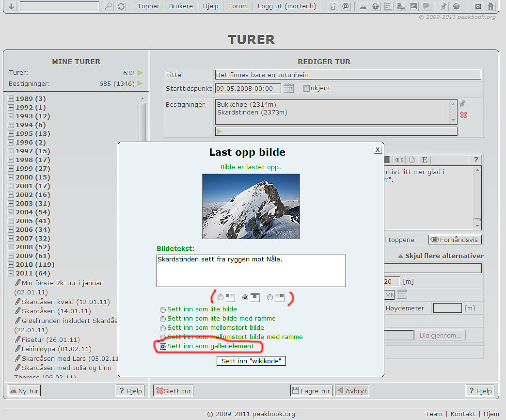Click the green arrow next to Turer count
This screenshot has width=506, height=420.
tap(140, 73)
